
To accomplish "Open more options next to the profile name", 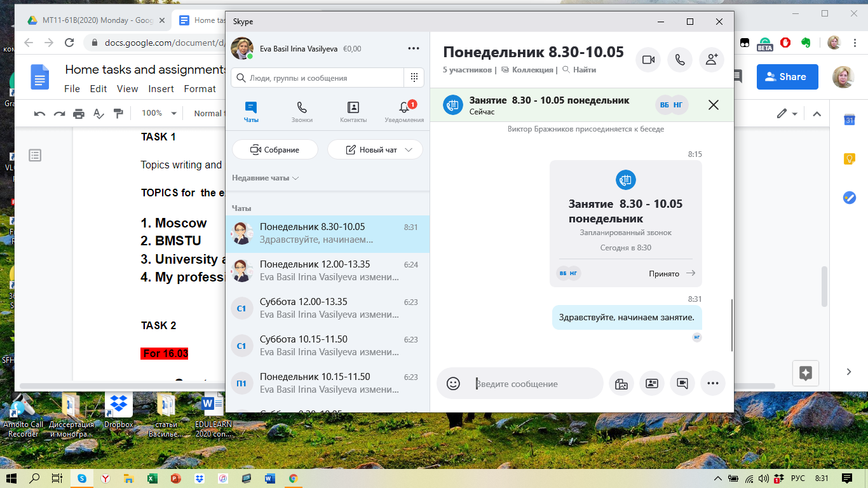I will pyautogui.click(x=414, y=48).
